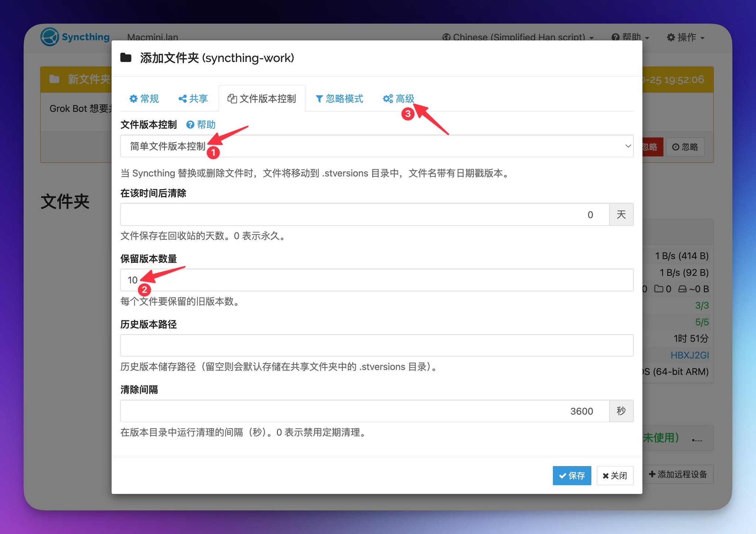756x534 pixels.
Task: Close the dialog with 关闭 button
Action: 615,476
